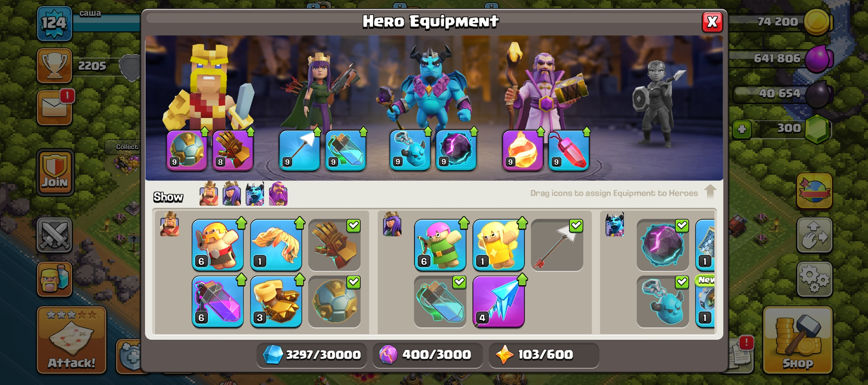Select the Rage Vial equipment icon
868x385 pixels.
217,302
